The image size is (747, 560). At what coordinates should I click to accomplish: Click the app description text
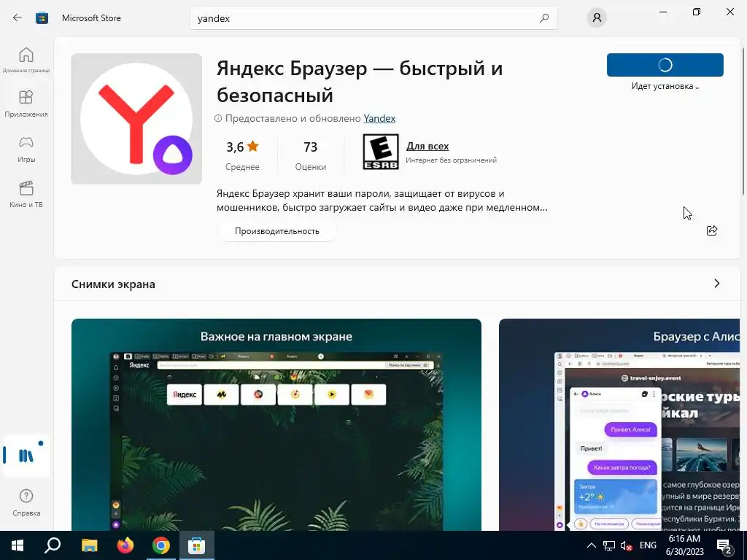[x=382, y=201]
